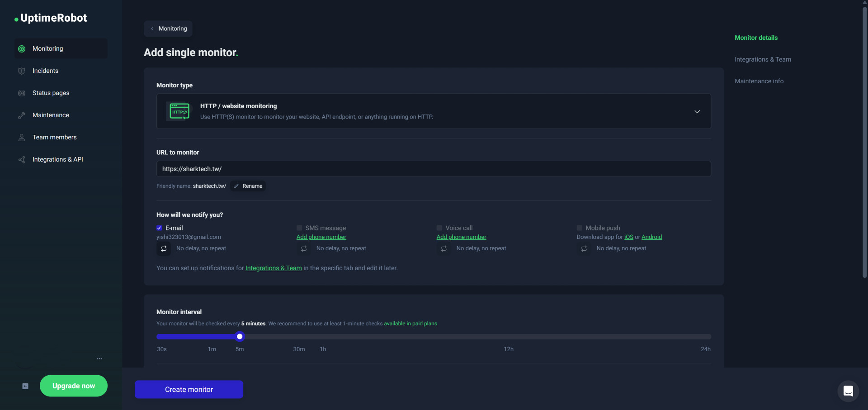Image resolution: width=868 pixels, height=410 pixels.
Task: Click the Rename friendly name button
Action: coord(248,186)
